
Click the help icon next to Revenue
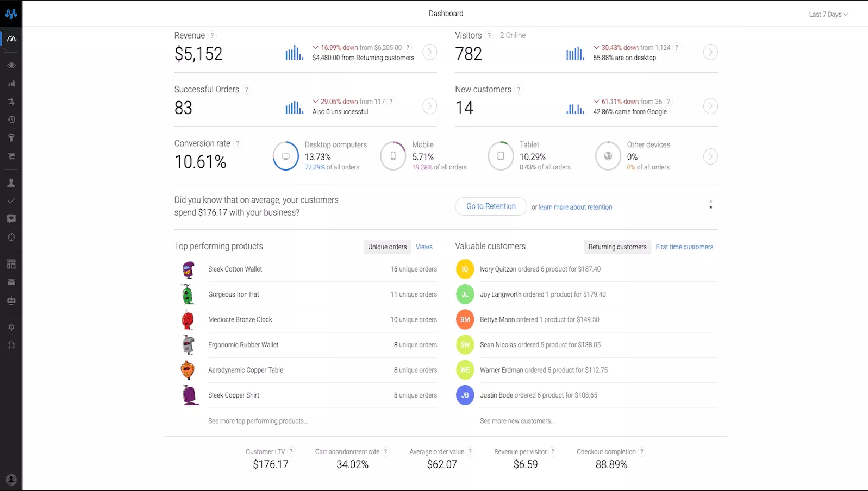[213, 35]
